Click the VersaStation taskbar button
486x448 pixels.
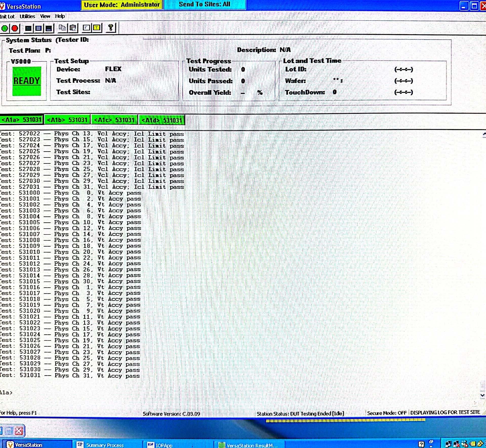click(37, 444)
